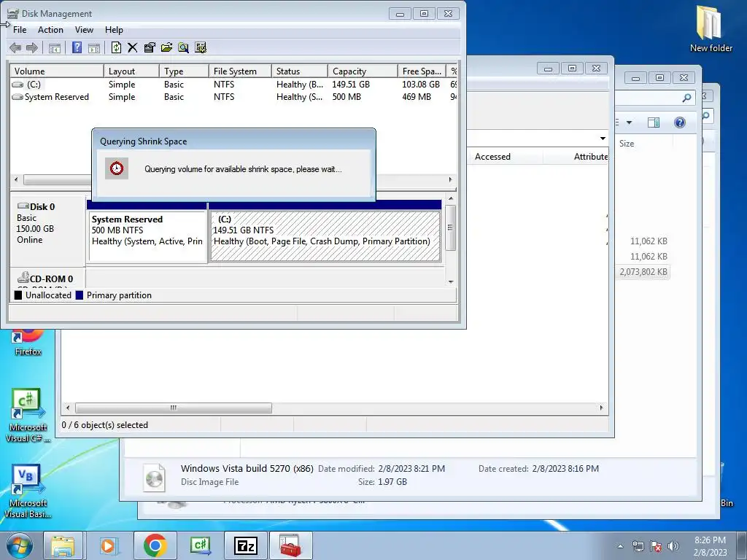
Task: Click the Explore magnifier toolbar icon
Action: (183, 47)
